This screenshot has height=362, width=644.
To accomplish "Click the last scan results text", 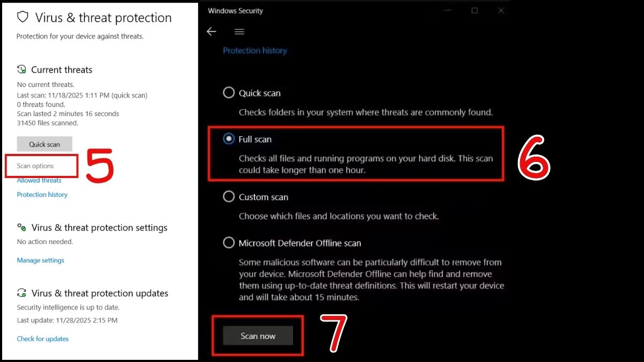I will click(81, 95).
